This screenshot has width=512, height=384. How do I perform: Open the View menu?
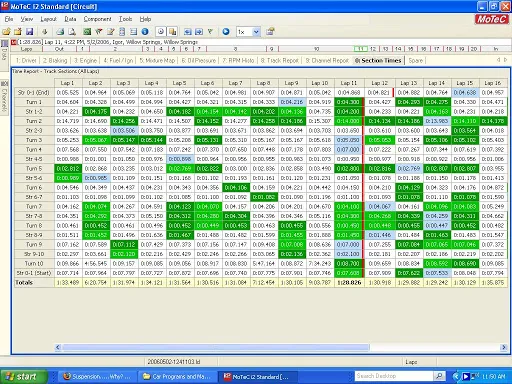pyautogui.click(x=27, y=19)
